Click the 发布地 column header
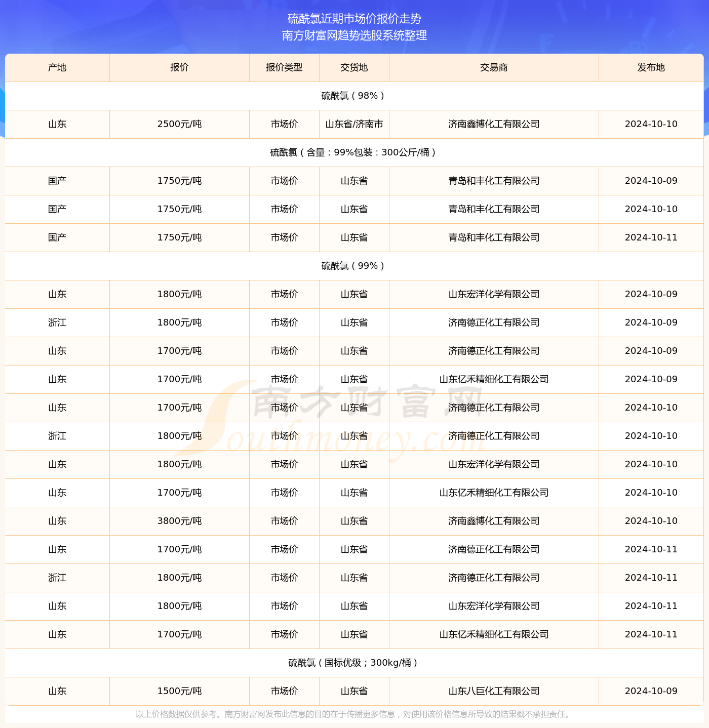The width and height of the screenshot is (709, 728). 651,67
